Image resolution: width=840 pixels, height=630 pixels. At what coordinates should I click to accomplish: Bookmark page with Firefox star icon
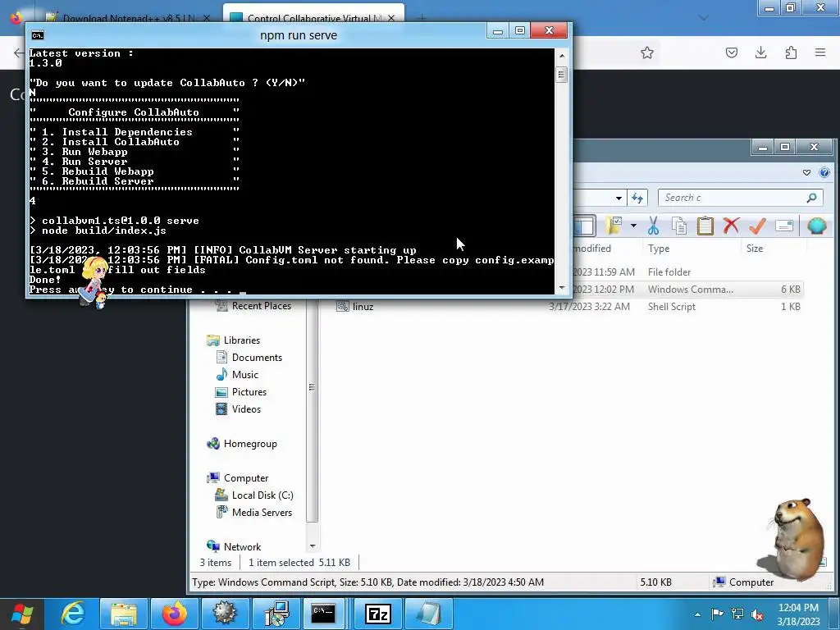click(x=647, y=52)
